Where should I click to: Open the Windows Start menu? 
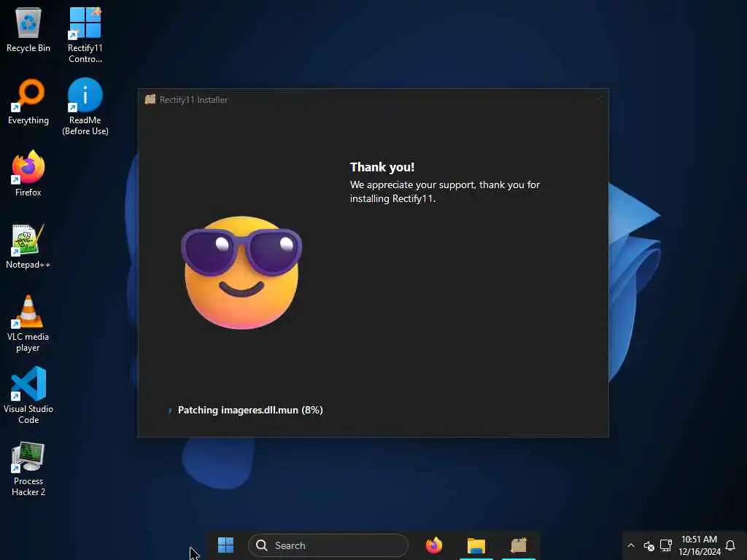tap(225, 545)
